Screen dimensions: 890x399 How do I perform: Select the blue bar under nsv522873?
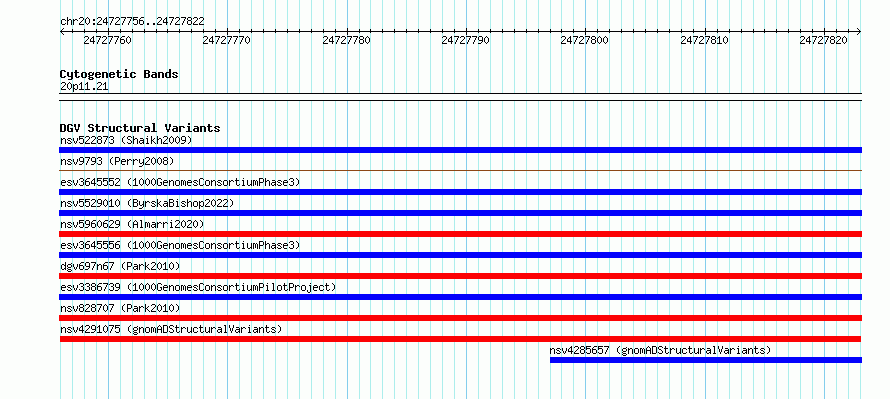[x=460, y=150]
